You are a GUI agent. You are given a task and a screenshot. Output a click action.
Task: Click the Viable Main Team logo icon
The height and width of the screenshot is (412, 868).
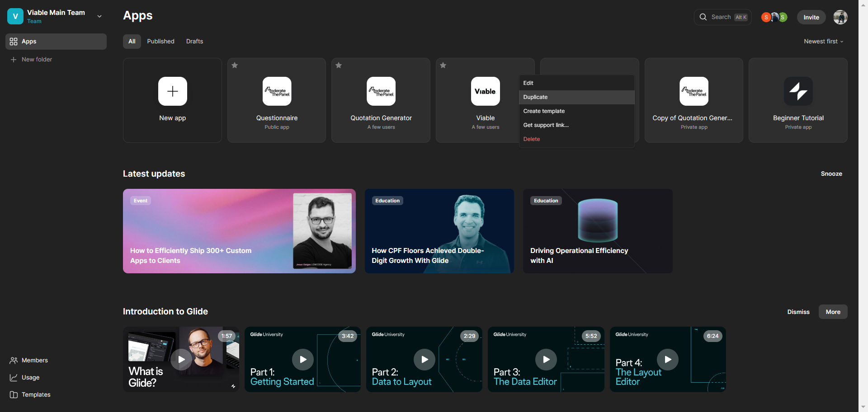(x=15, y=16)
